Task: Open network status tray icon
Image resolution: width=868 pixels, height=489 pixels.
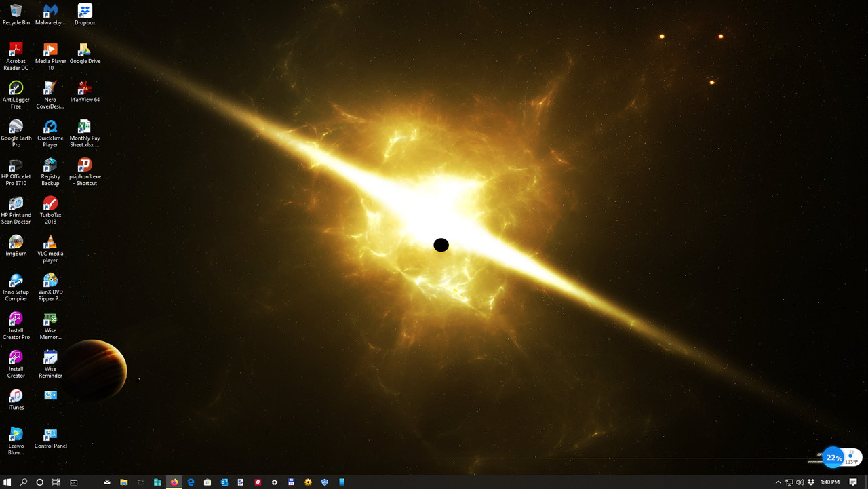Action: (789, 482)
